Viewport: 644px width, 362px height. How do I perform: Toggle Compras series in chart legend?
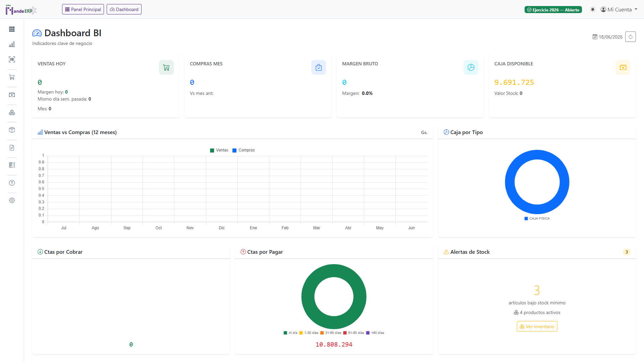pyautogui.click(x=244, y=150)
